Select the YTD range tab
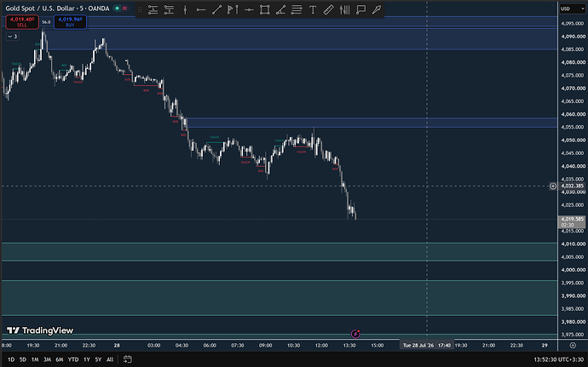Screen dimensions: 588x367 tap(73, 359)
